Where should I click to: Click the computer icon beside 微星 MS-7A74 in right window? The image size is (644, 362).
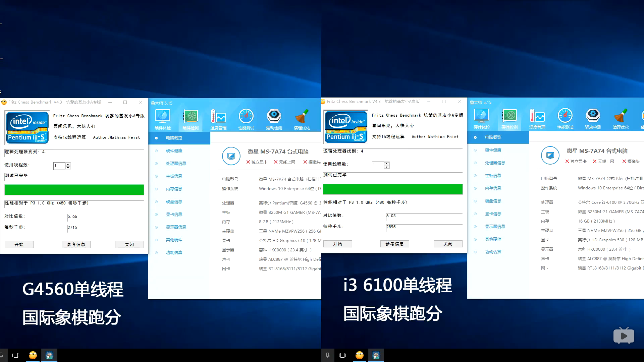tap(550, 155)
